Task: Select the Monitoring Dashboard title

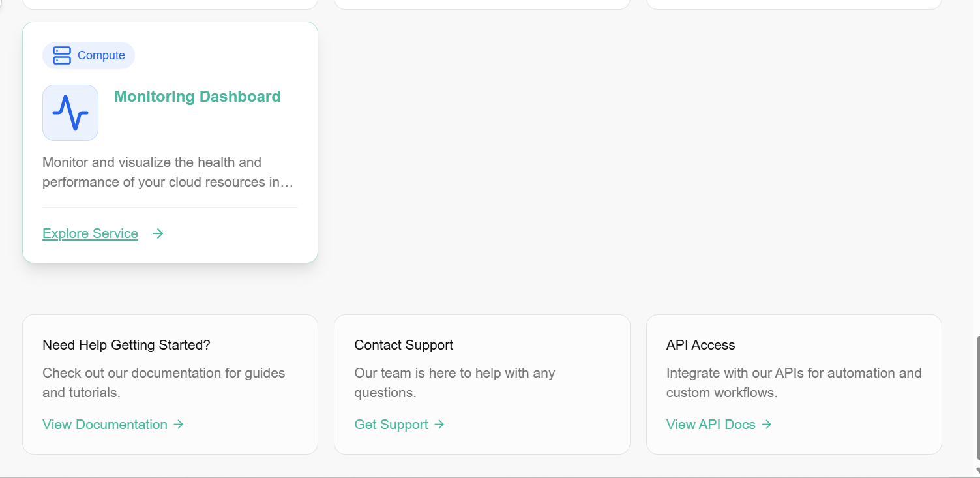Action: tap(198, 97)
